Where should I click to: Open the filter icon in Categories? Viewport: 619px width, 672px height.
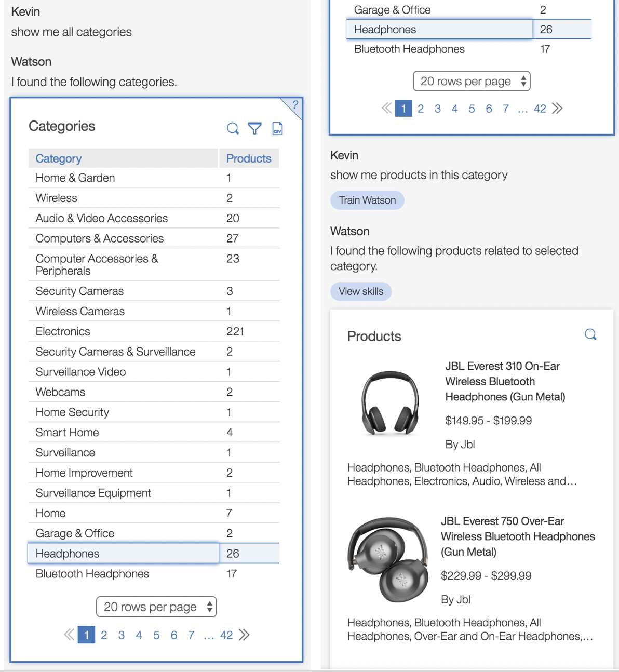coord(254,128)
